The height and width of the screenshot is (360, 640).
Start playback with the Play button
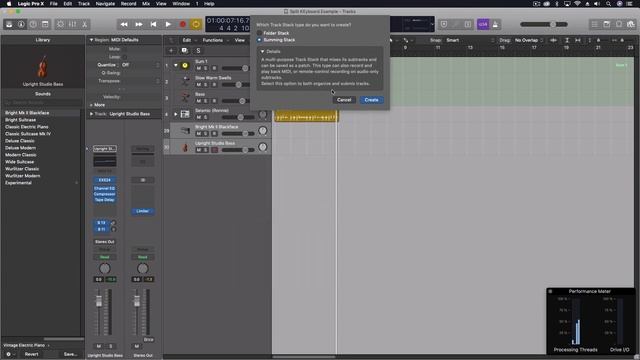168,24
